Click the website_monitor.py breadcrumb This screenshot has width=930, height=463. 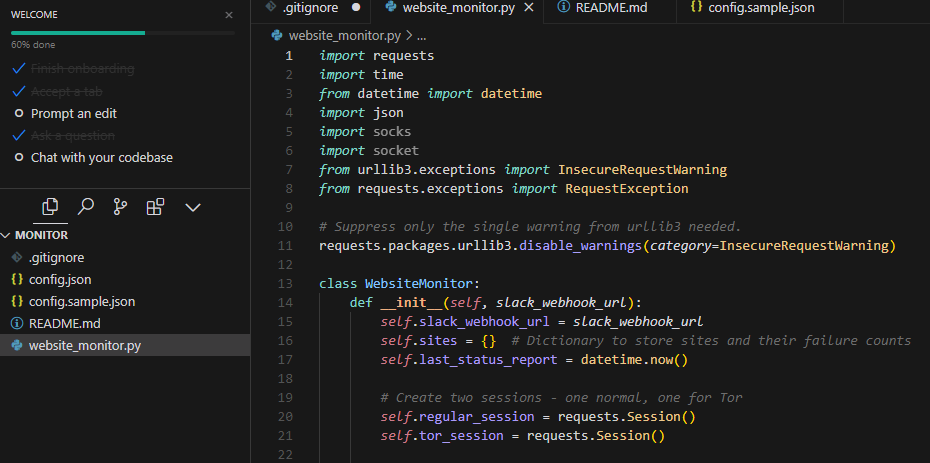[x=345, y=36]
